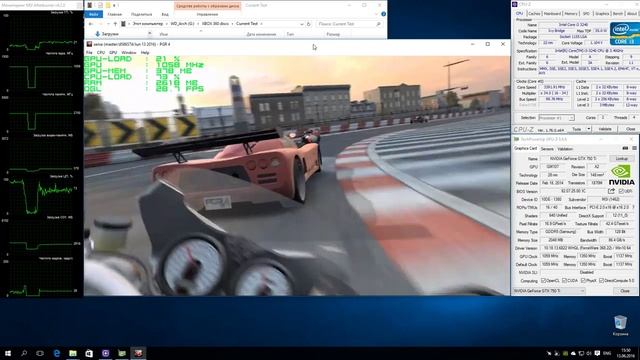Click the screenshot camera icon in GPU-Z
Image resolution: width=640 pixels, height=360 pixels.
(x=625, y=149)
